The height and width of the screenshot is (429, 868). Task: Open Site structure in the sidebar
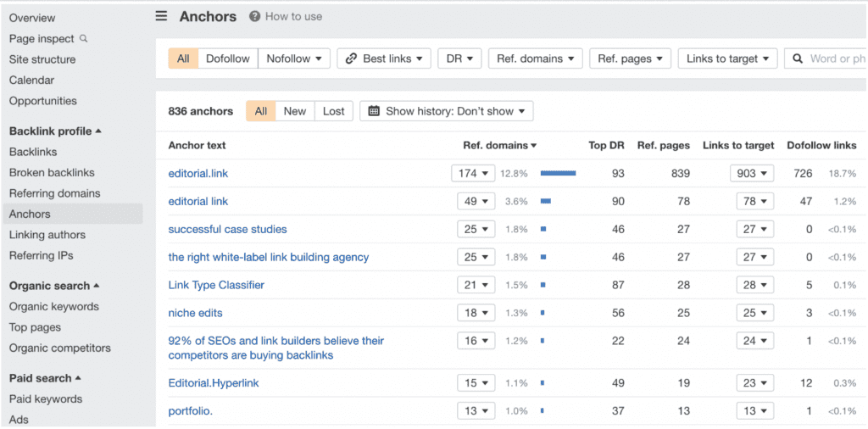[x=42, y=59]
